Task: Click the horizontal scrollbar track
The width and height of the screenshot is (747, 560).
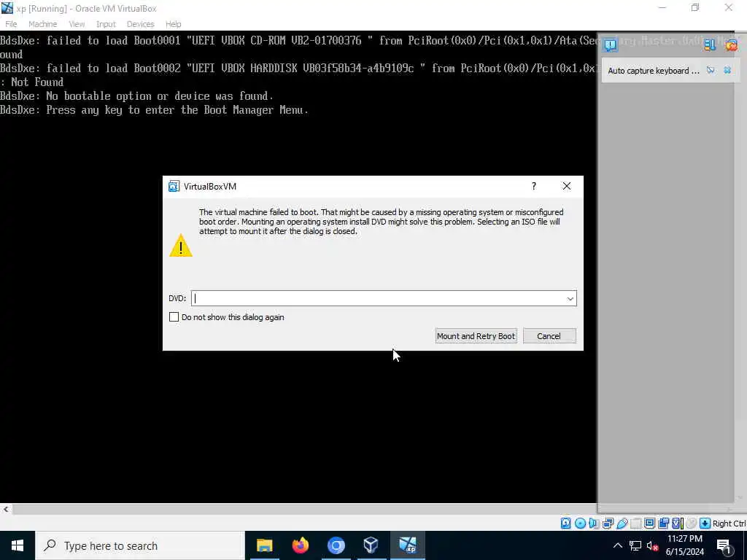Action: (305, 509)
